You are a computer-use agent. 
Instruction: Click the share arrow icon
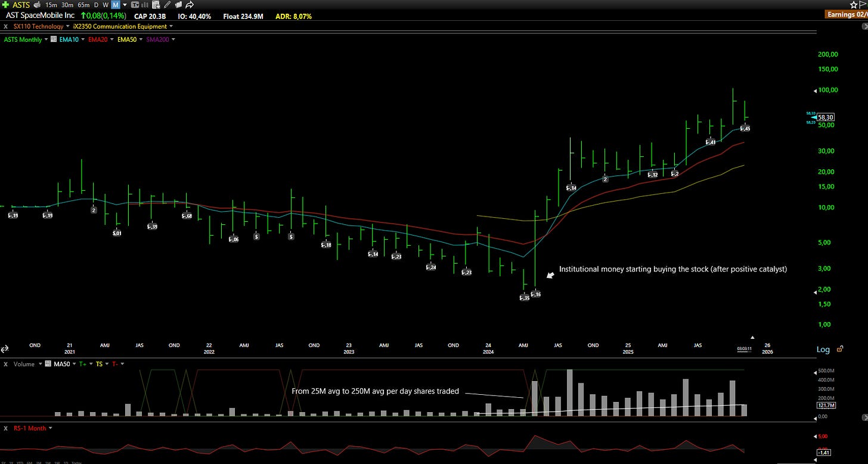click(x=190, y=5)
